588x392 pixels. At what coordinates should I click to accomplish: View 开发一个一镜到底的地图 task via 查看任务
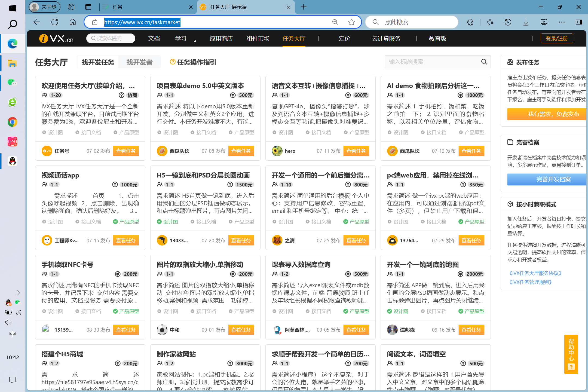pos(471,330)
